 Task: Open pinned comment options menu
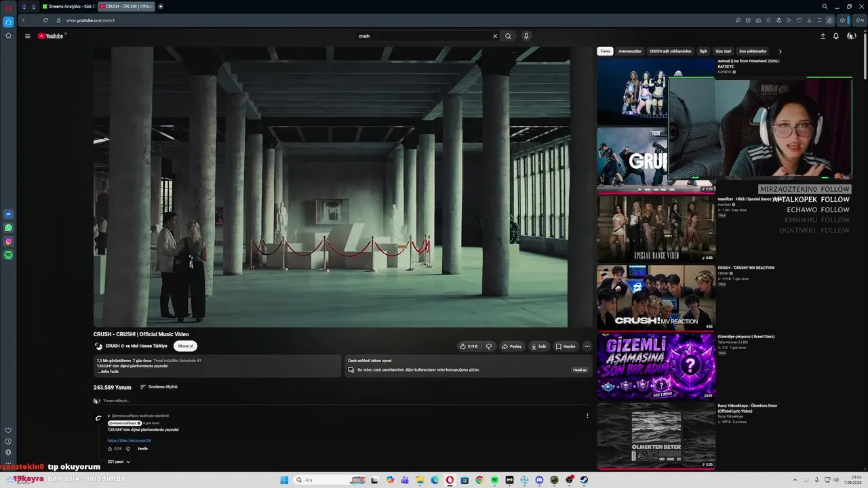click(x=587, y=416)
